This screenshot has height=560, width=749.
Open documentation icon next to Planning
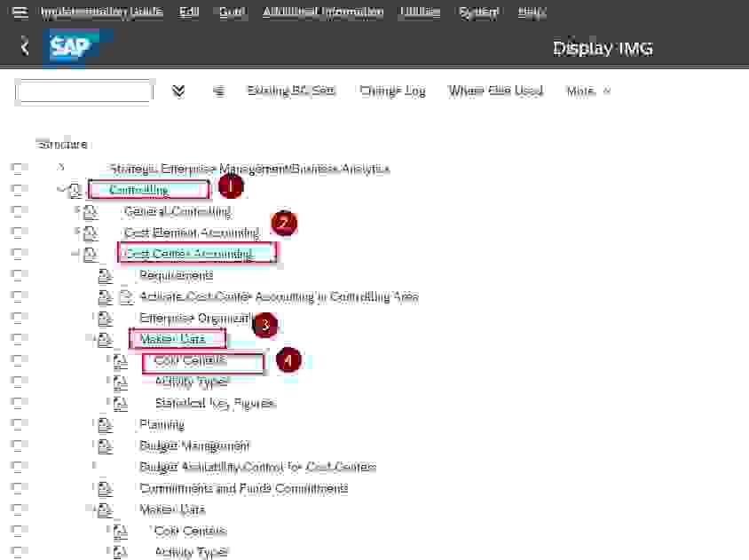104,424
